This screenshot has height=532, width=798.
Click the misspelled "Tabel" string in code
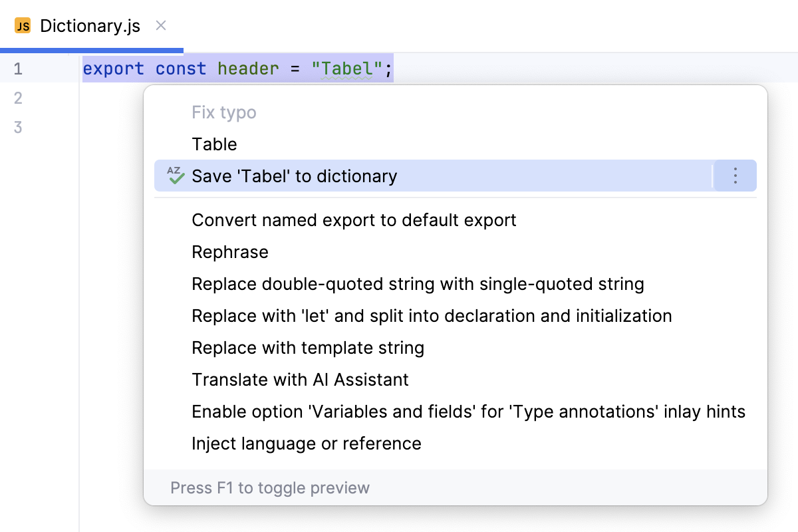pos(346,68)
